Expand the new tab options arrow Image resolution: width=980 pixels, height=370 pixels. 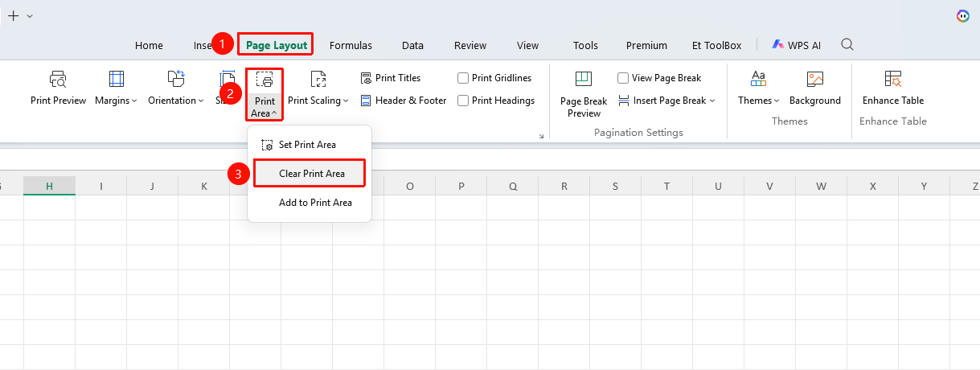click(x=30, y=15)
